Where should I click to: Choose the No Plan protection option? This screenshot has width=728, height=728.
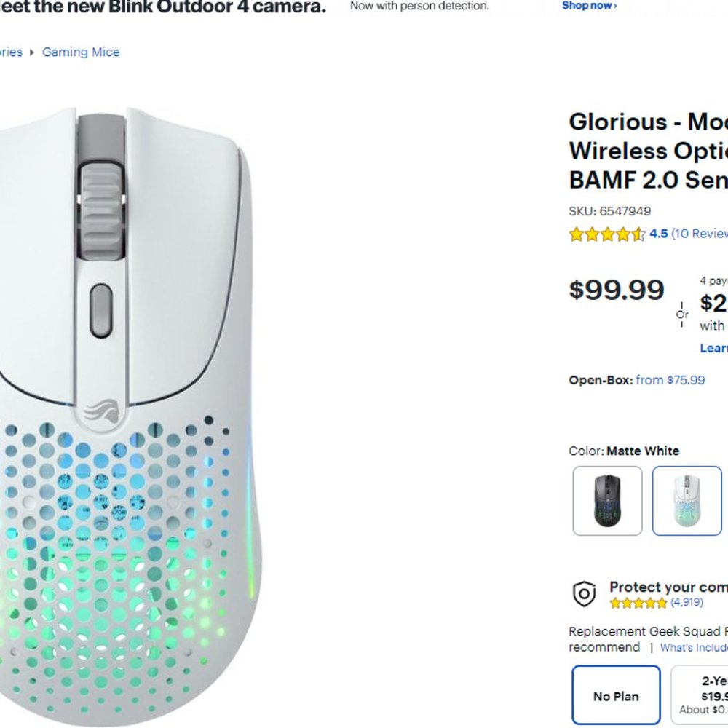pyautogui.click(x=615, y=695)
